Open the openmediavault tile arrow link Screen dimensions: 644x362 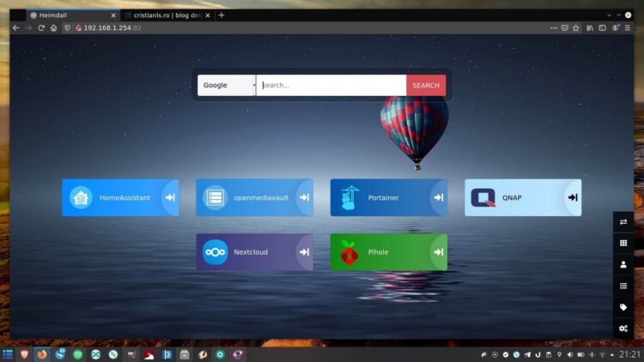(304, 197)
